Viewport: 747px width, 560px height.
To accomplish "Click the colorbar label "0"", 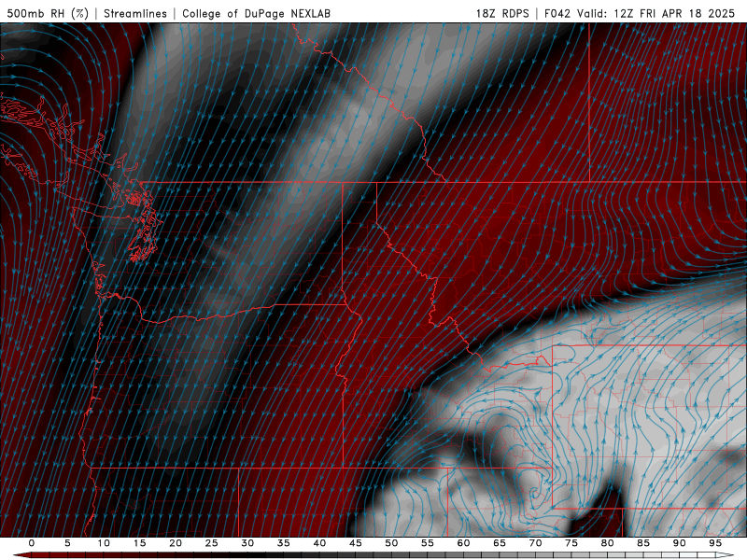I will click(x=32, y=543).
